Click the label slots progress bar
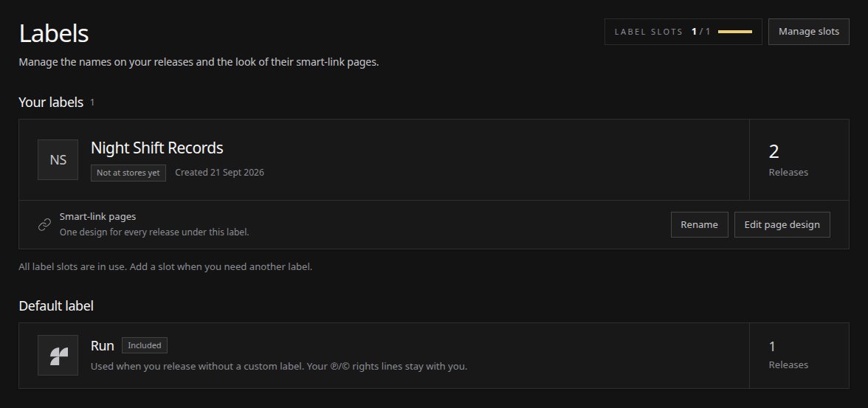The width and height of the screenshot is (868, 408). 735,32
